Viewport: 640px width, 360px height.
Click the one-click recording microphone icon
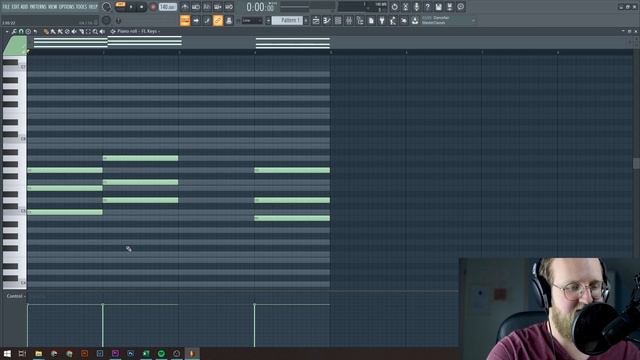[x=416, y=7]
